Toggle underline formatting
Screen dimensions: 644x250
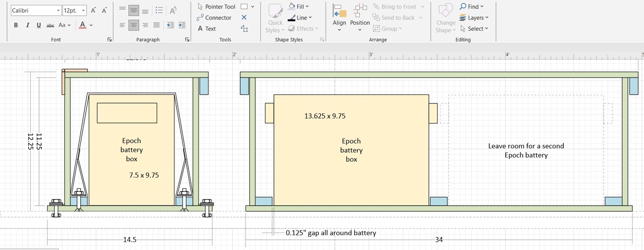pyautogui.click(x=38, y=25)
